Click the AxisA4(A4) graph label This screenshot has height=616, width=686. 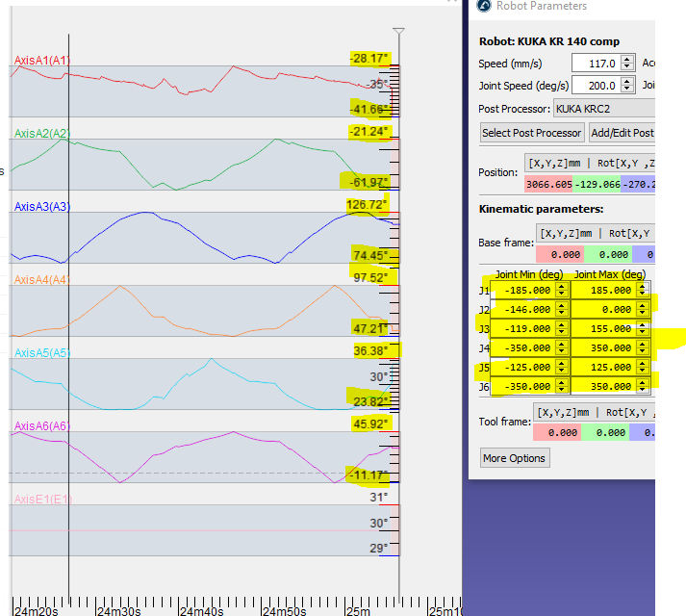coord(42,279)
